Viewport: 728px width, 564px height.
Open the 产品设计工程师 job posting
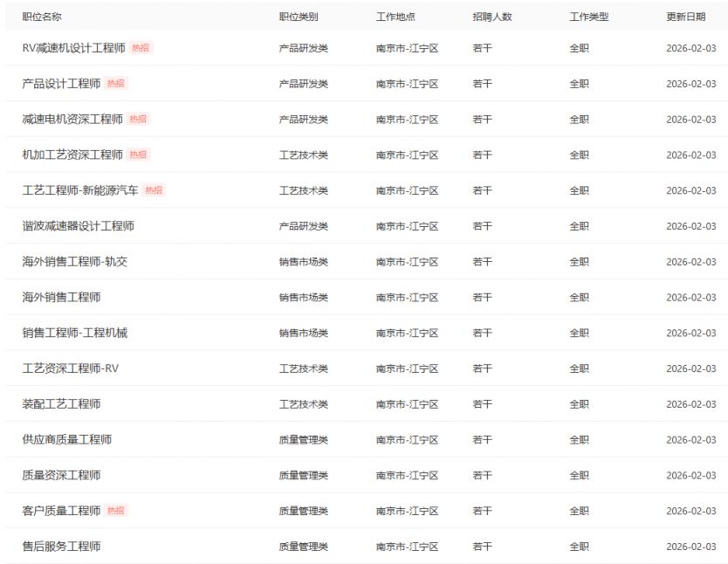point(61,84)
